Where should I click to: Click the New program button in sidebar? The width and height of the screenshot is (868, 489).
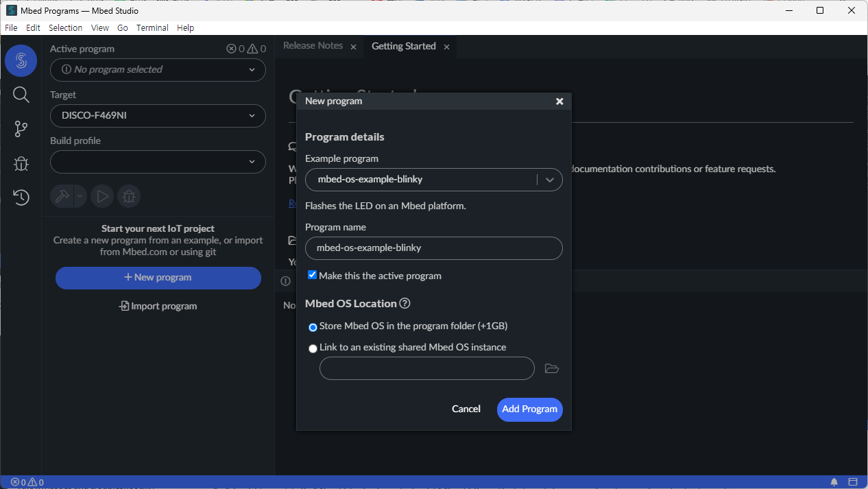[x=158, y=278]
